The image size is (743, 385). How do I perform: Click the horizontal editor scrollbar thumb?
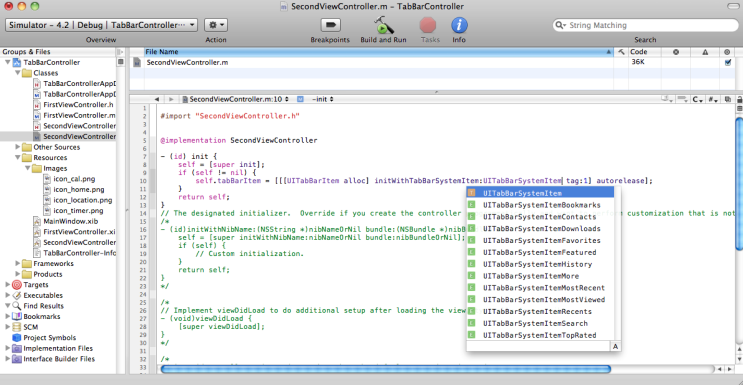pyautogui.click(x=385, y=369)
